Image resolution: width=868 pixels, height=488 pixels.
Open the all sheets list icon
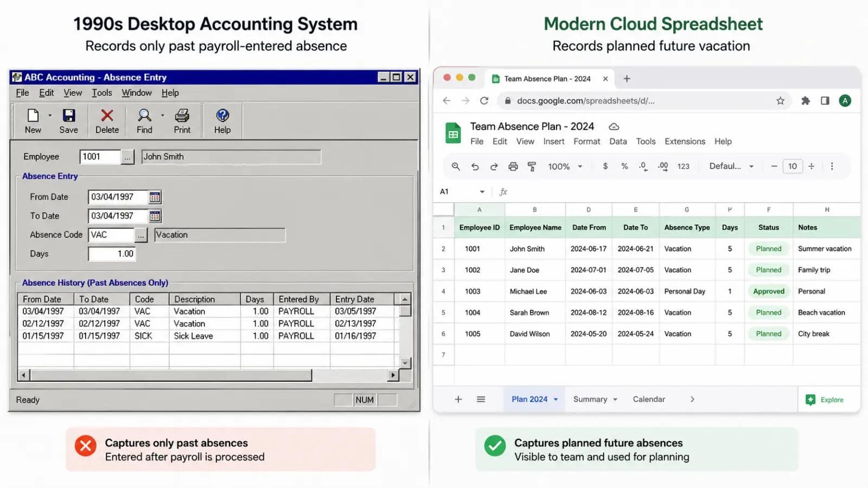(481, 400)
